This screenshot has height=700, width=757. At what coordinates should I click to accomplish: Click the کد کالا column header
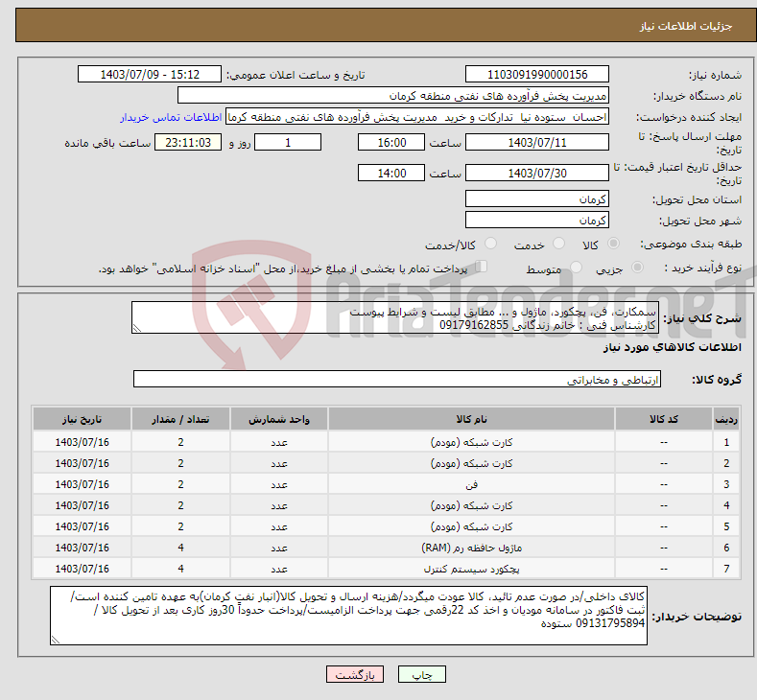[664, 419]
